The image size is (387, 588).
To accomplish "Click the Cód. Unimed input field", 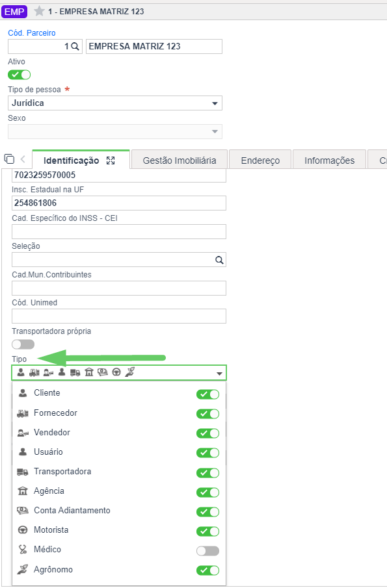I will 119,316.
